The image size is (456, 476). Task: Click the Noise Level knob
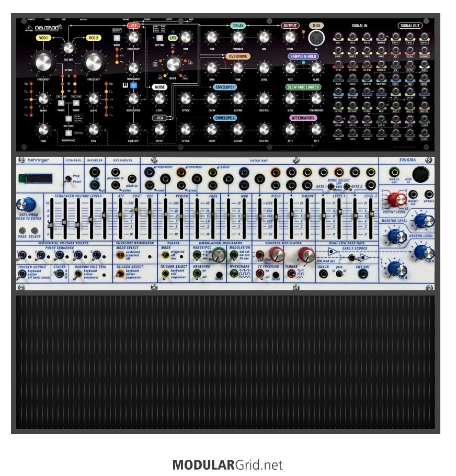tap(159, 99)
